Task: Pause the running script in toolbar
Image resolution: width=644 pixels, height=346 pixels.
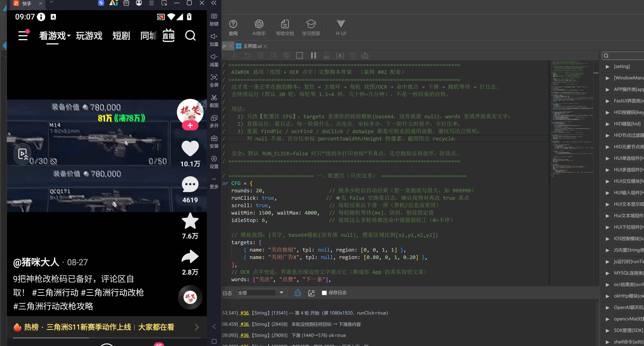Action: click(x=313, y=56)
